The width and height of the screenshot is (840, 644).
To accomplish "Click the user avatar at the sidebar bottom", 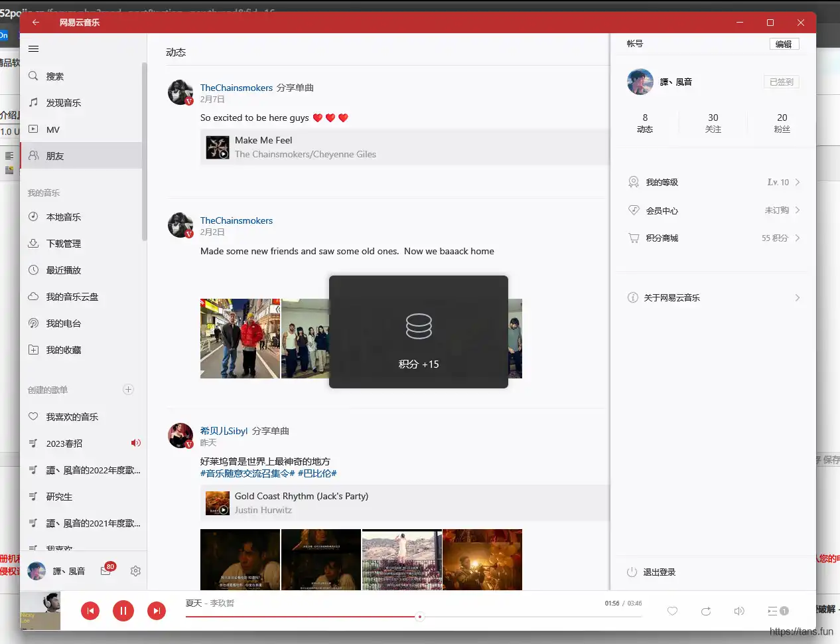I will click(x=36, y=571).
